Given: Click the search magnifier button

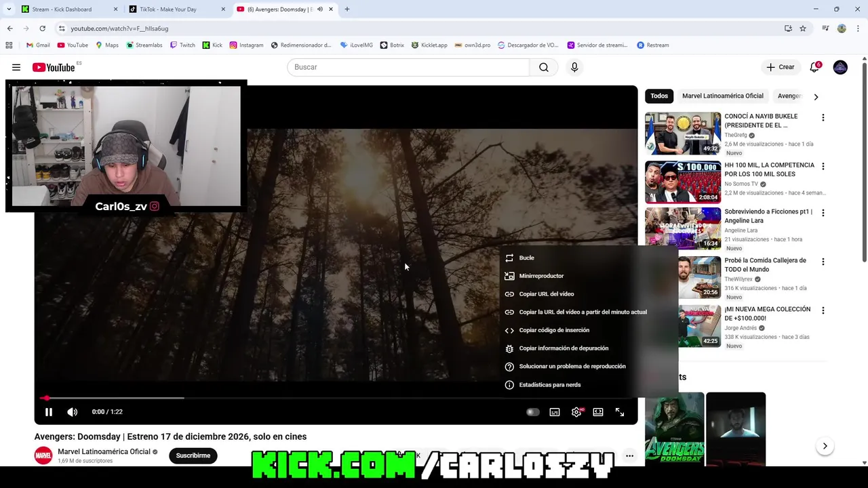Looking at the screenshot, I should click(544, 67).
